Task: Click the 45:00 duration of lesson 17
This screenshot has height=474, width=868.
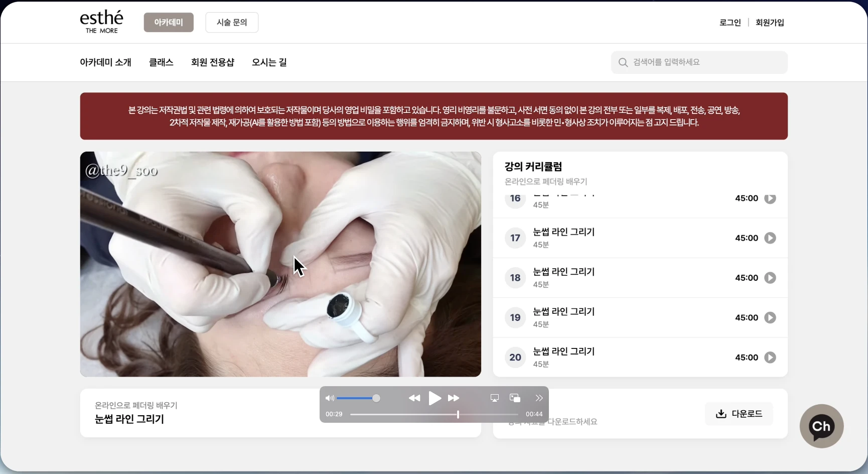Action: tap(747, 238)
